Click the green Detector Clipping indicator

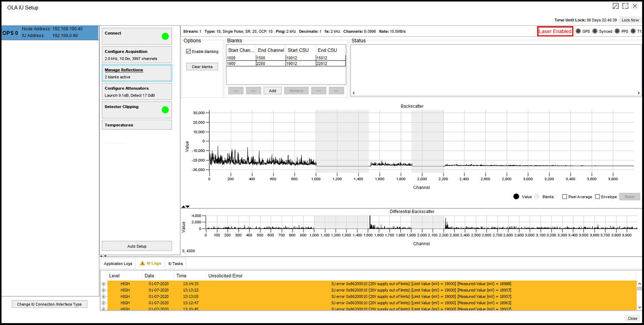coord(165,110)
